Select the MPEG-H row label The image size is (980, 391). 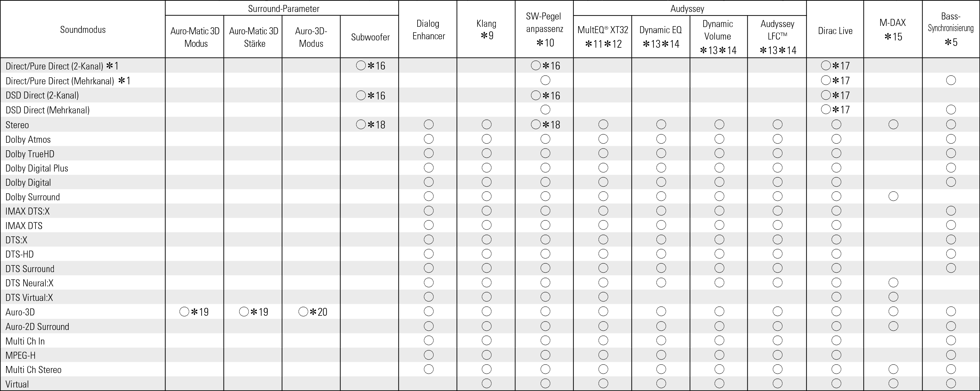click(21, 355)
